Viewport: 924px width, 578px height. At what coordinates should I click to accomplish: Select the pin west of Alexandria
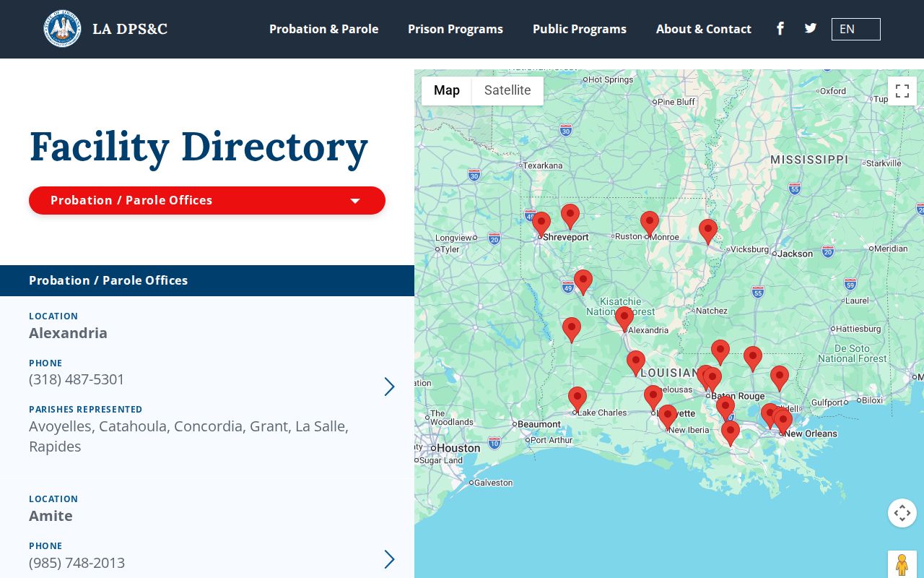572,329
